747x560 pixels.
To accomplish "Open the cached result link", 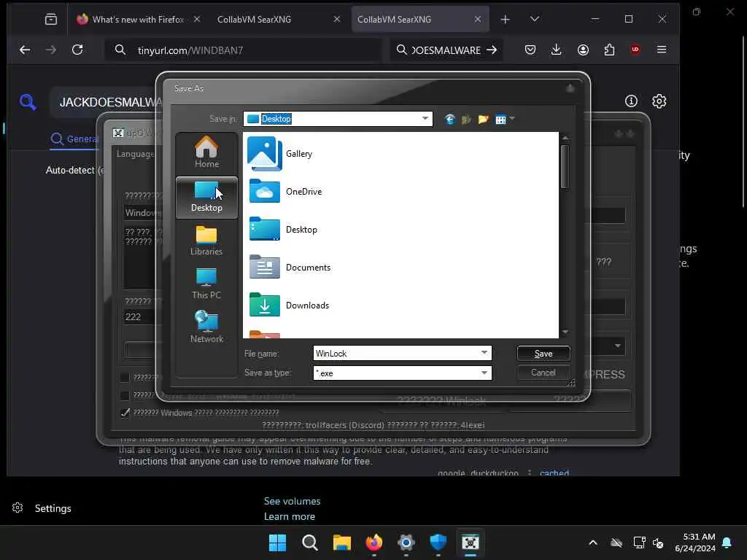I will point(554,472).
